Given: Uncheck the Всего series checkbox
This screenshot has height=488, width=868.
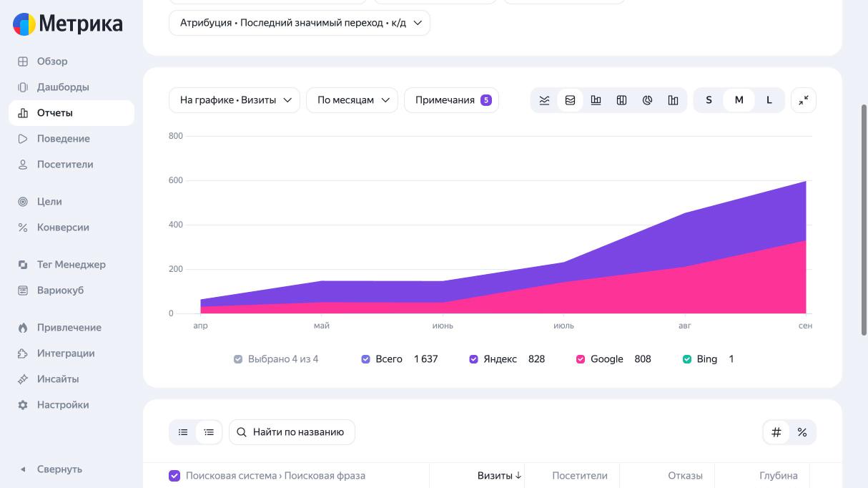Looking at the screenshot, I should (x=366, y=359).
